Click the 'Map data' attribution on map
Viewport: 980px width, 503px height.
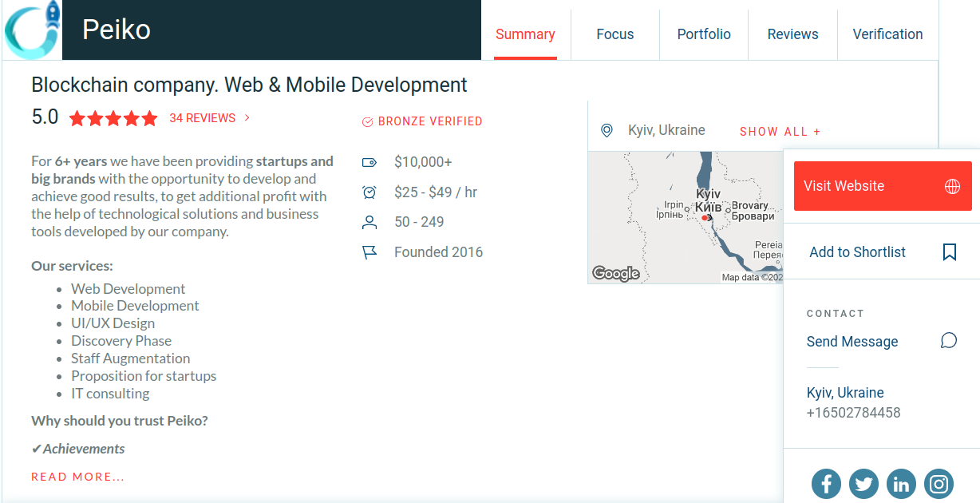(x=753, y=278)
